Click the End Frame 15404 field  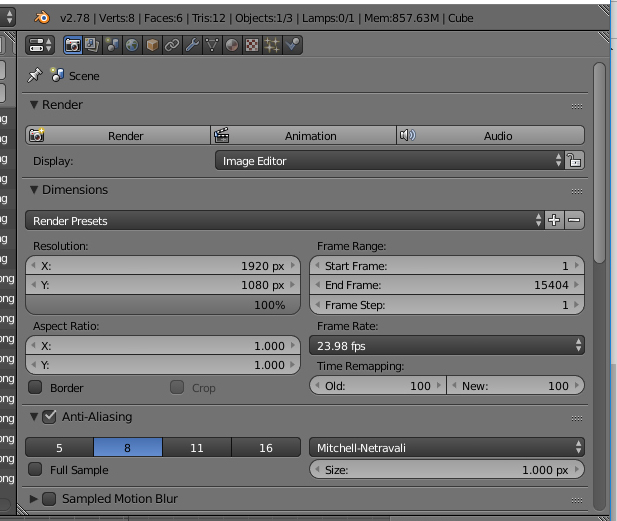pos(447,285)
